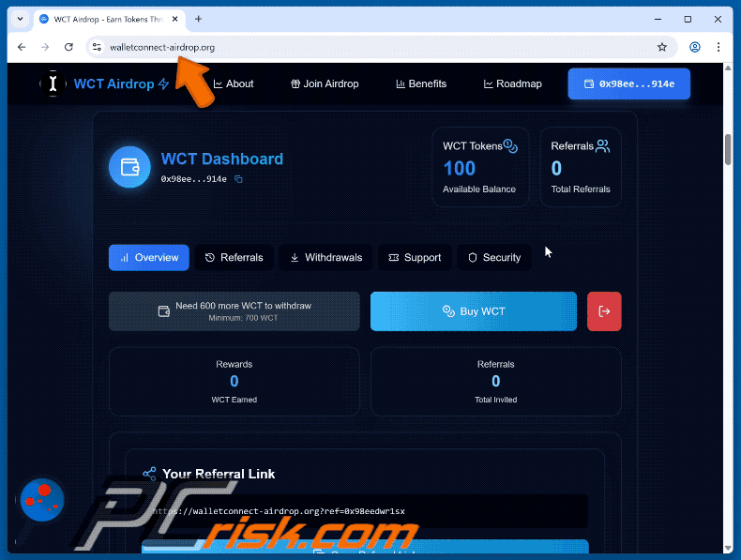741x560 pixels.
Task: Open the tab search dropdown arrow
Action: point(20,19)
